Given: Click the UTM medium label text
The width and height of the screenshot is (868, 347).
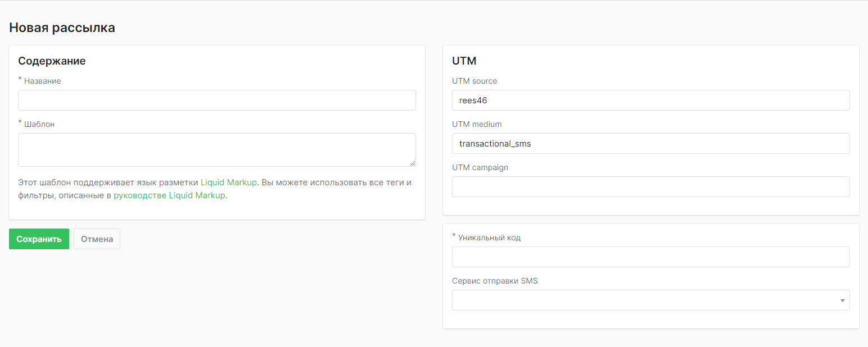Looking at the screenshot, I should tap(477, 124).
